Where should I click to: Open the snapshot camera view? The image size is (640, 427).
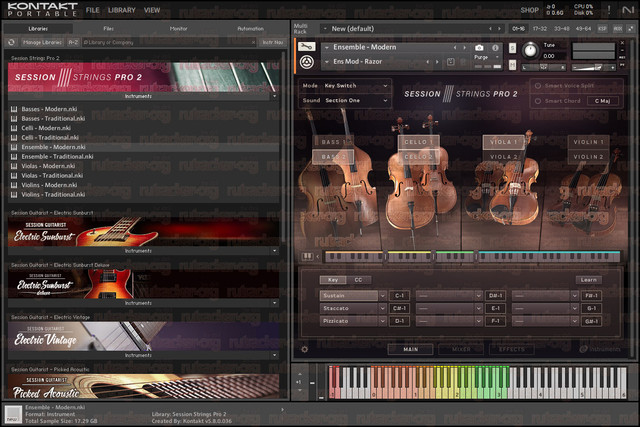pos(479,48)
